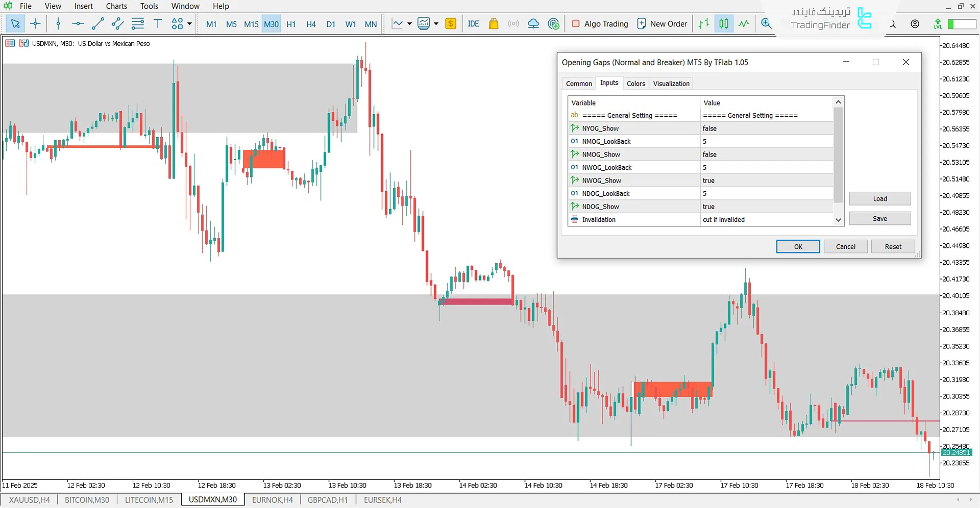
Task: Open the MetaQuotes IDE
Action: pos(473,23)
